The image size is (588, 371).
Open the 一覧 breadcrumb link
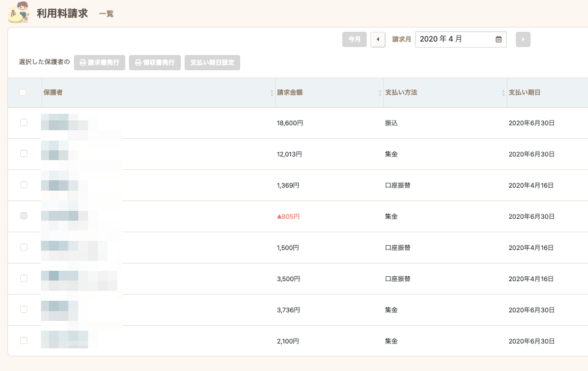click(106, 14)
